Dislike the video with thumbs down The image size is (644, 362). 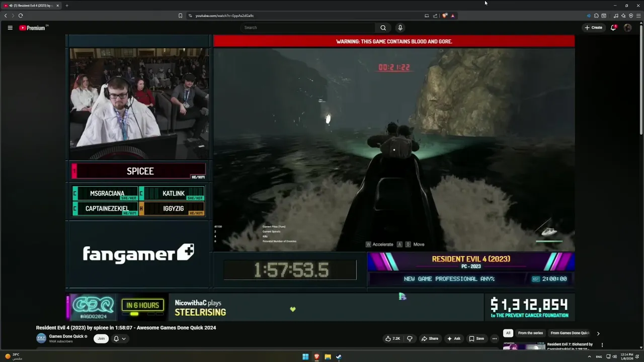410,338
